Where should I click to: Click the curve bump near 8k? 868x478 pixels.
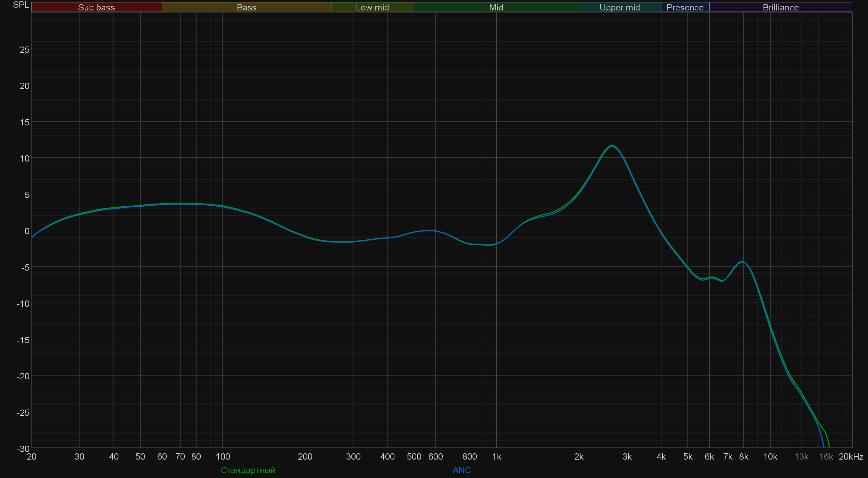click(742, 262)
